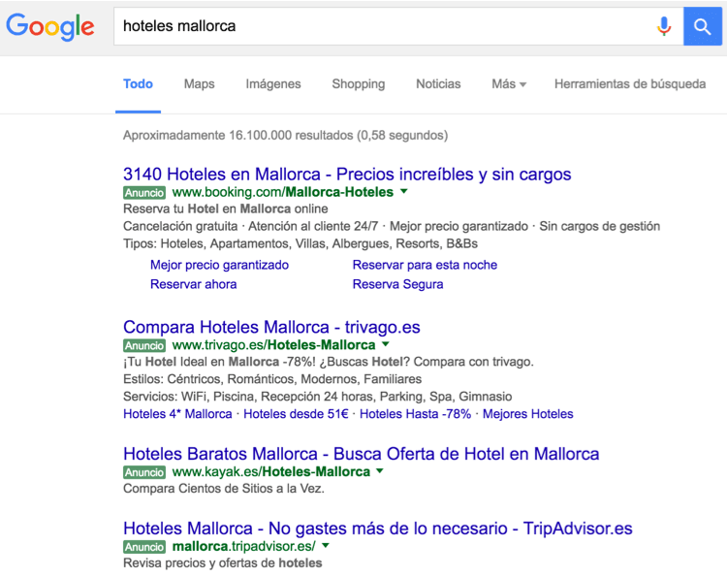Open the Imágenes tab

pos(273,84)
